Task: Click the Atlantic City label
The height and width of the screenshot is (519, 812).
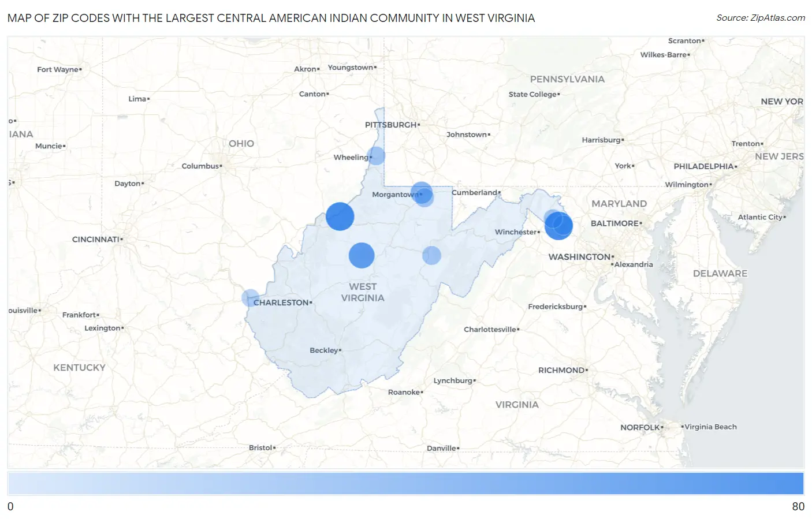Action: pos(760,218)
